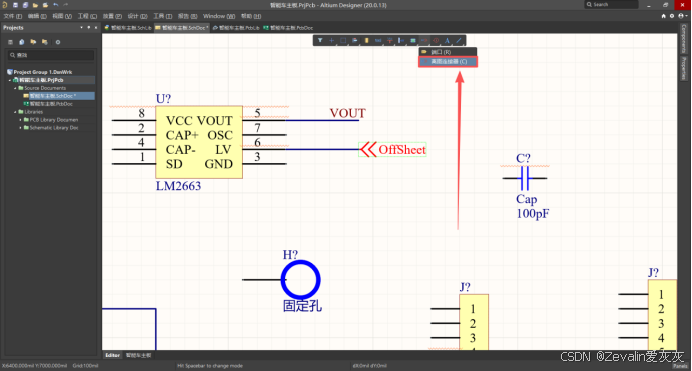
Task: Open the Window (W) menu
Action: [x=218, y=16]
